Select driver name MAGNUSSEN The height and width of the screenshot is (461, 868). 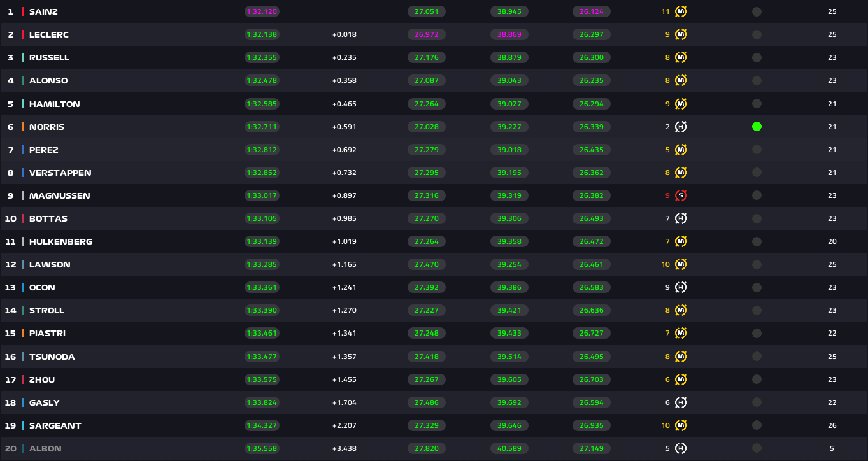(x=60, y=195)
